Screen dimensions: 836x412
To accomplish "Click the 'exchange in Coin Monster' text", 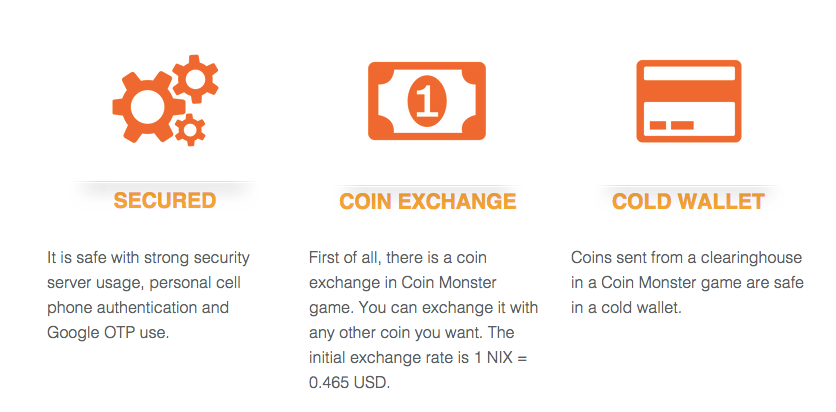I will pyautogui.click(x=403, y=282).
